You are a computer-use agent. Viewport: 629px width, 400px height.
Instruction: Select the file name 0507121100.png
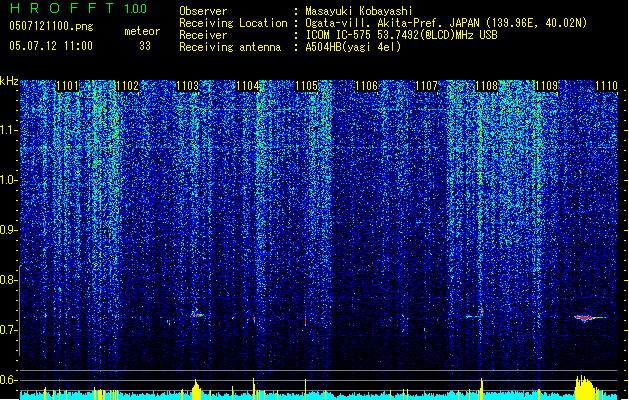click(x=51, y=26)
